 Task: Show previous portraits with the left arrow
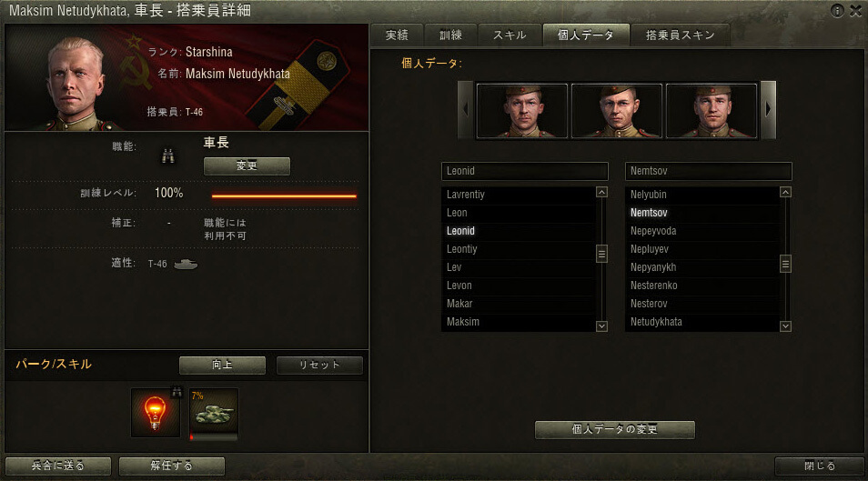[x=466, y=110]
